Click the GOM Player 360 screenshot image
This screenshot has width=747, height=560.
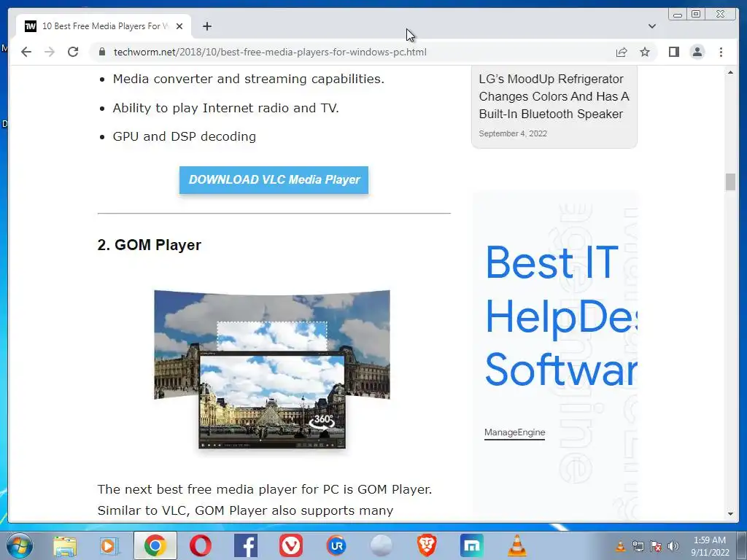[272, 369]
